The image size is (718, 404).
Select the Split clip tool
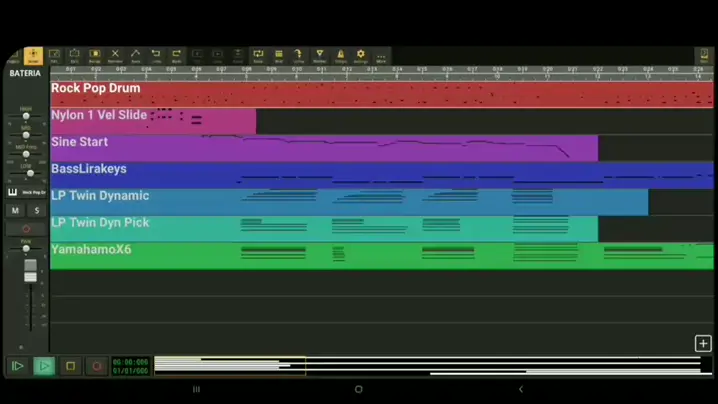click(x=74, y=55)
